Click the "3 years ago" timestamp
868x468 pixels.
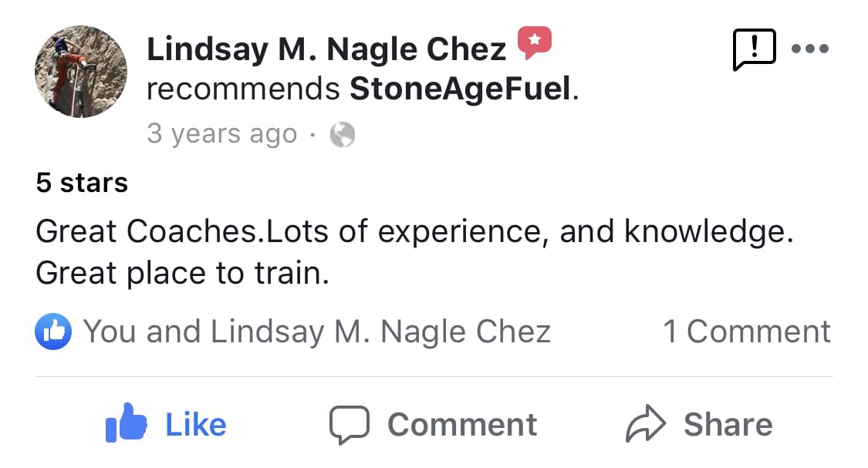pyautogui.click(x=221, y=134)
